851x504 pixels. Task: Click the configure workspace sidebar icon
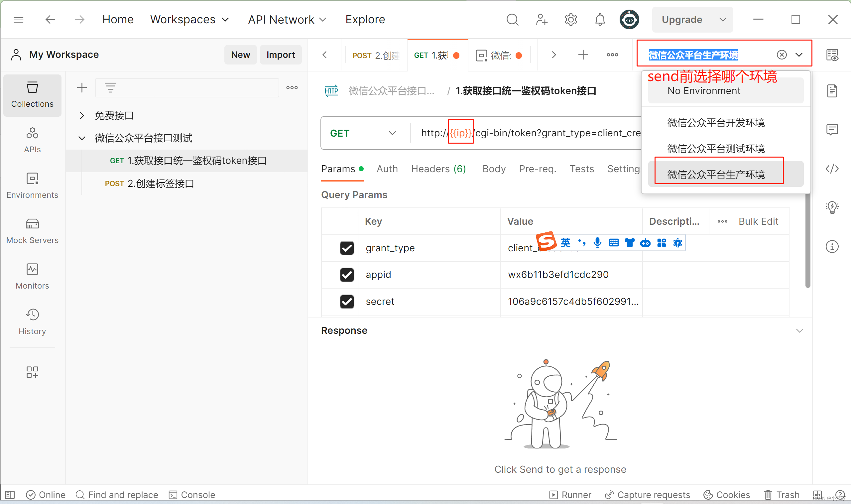pyautogui.click(x=32, y=372)
